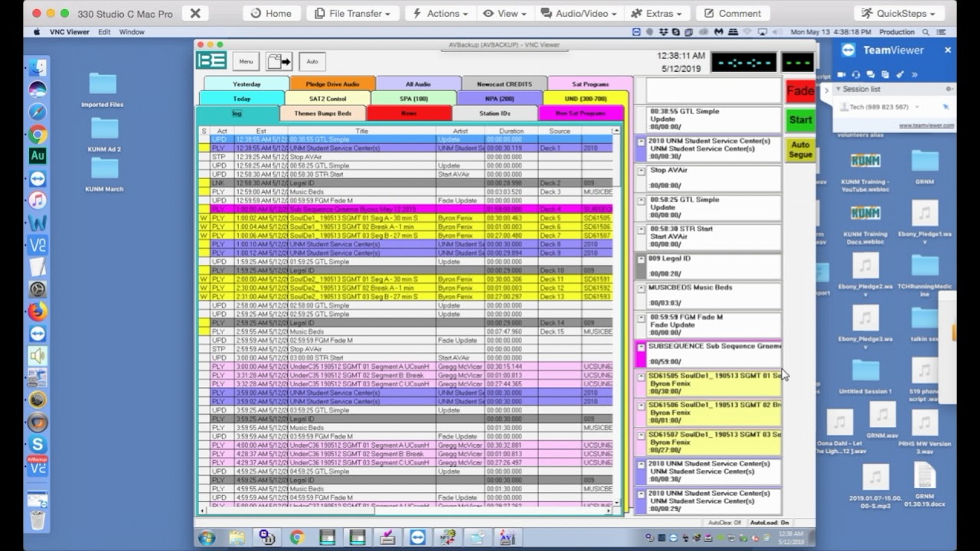Select the 12:58:30 AM Legal ID log row
Viewport: 980px width, 551px height.
406,183
